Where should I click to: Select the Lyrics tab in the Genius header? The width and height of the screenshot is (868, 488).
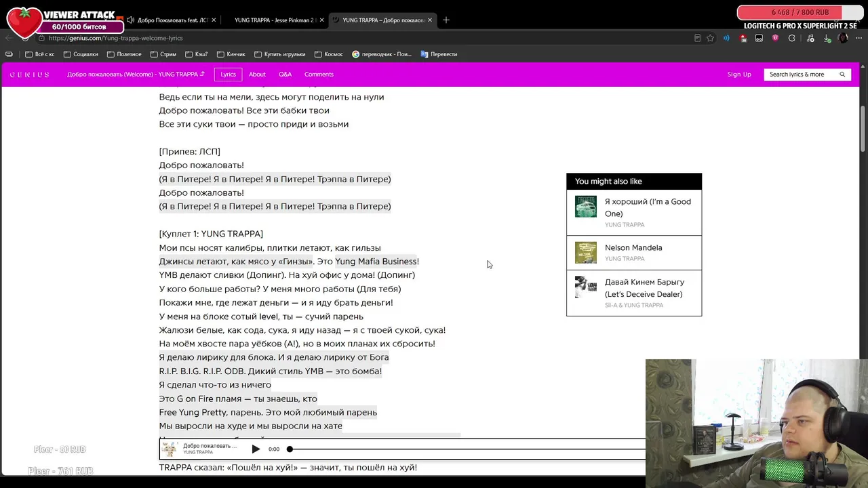pos(228,75)
